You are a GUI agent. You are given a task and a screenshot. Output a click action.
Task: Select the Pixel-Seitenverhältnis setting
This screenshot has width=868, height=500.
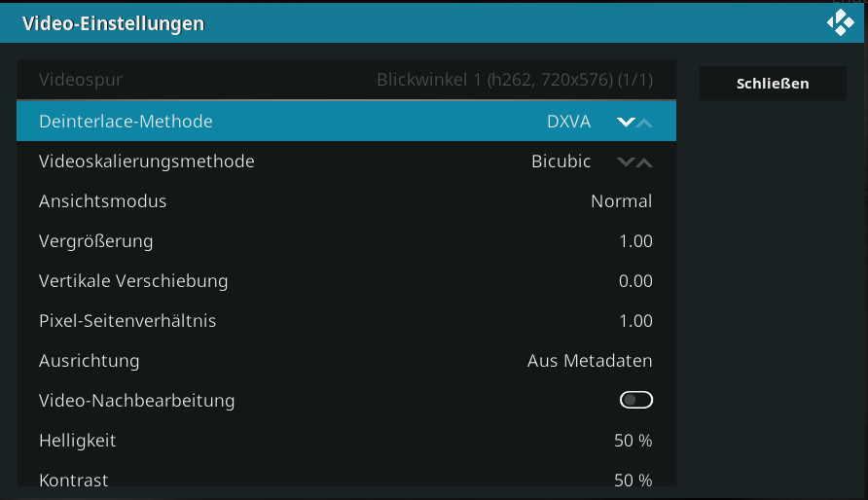click(346, 320)
